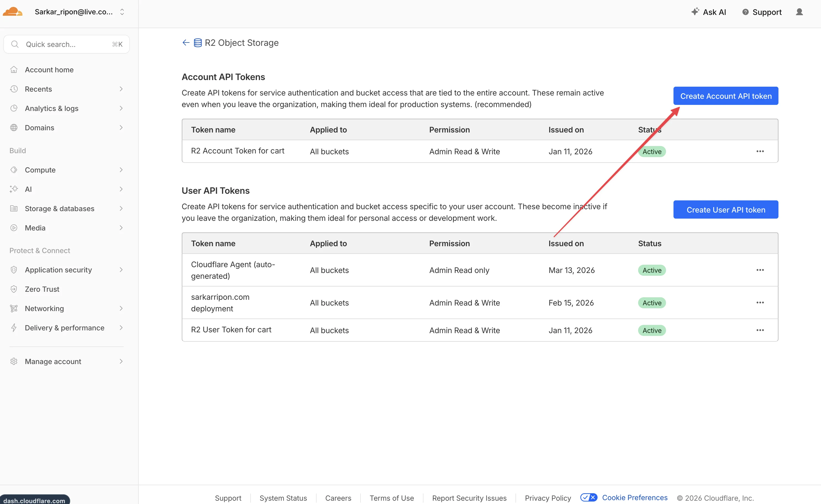Screen dimensions: 821x504
Task: Select the Analytics & logs icon
Action: tap(14, 108)
